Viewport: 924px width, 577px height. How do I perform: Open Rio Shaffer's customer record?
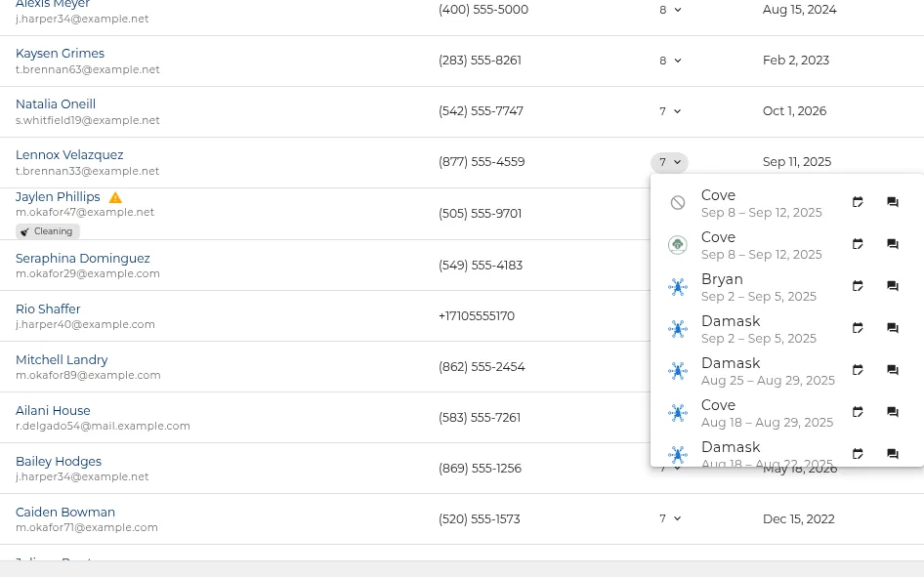coord(48,309)
